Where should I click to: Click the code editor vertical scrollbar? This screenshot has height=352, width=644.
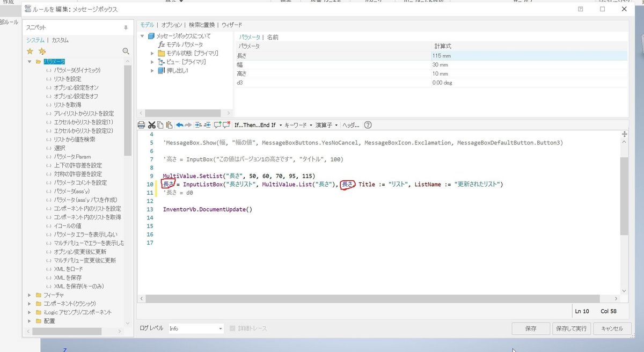click(x=624, y=196)
